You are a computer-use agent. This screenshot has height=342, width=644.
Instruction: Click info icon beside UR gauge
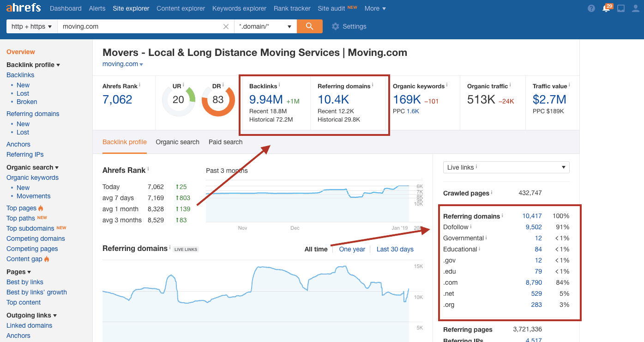click(x=183, y=85)
